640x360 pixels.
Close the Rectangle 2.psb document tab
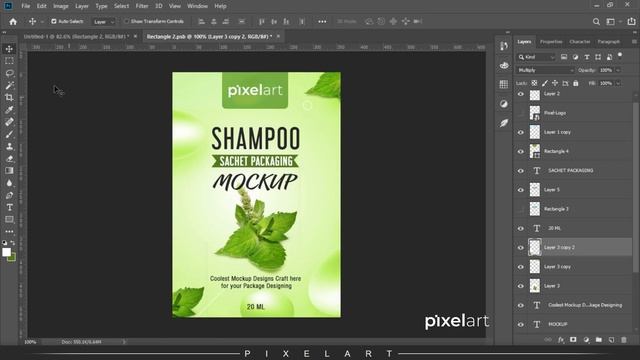[278, 36]
